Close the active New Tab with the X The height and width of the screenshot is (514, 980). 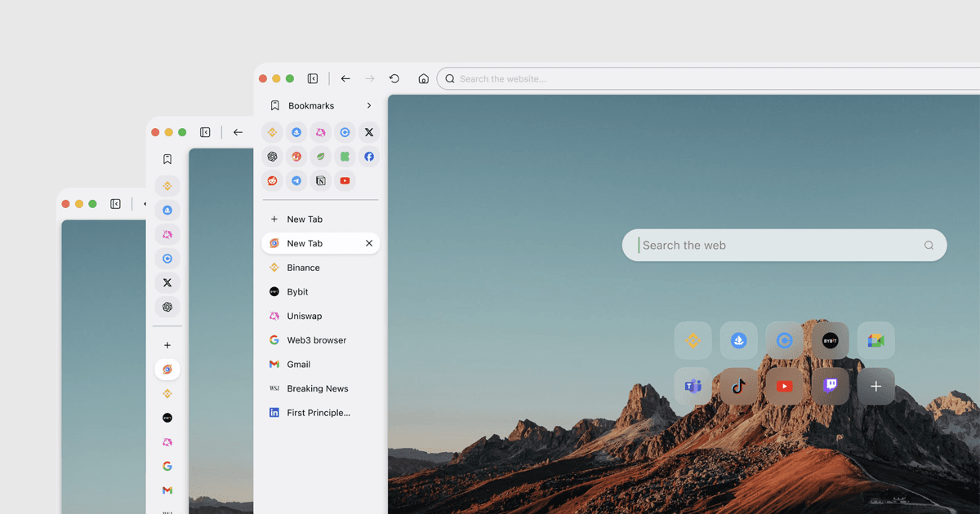pyautogui.click(x=369, y=243)
